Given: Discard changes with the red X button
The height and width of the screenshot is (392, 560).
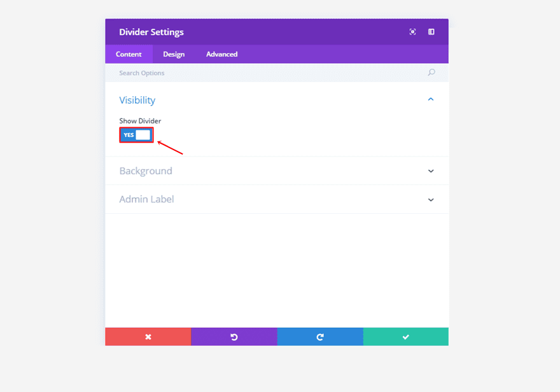Looking at the screenshot, I should tap(148, 337).
